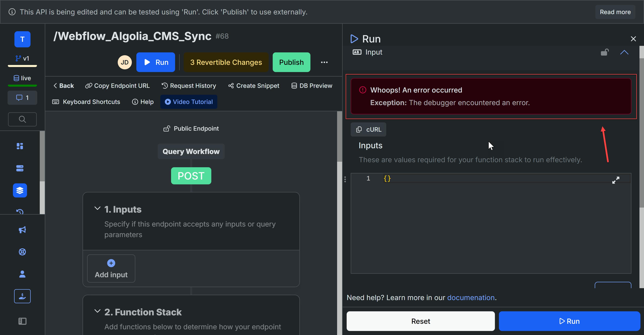
Task: Select the API layers icon in the sidebar
Action: [20, 191]
